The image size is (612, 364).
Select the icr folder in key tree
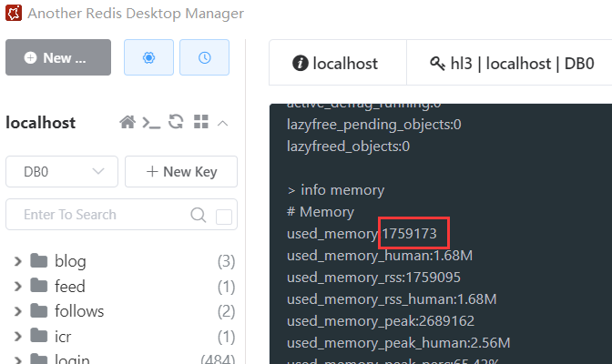point(62,337)
